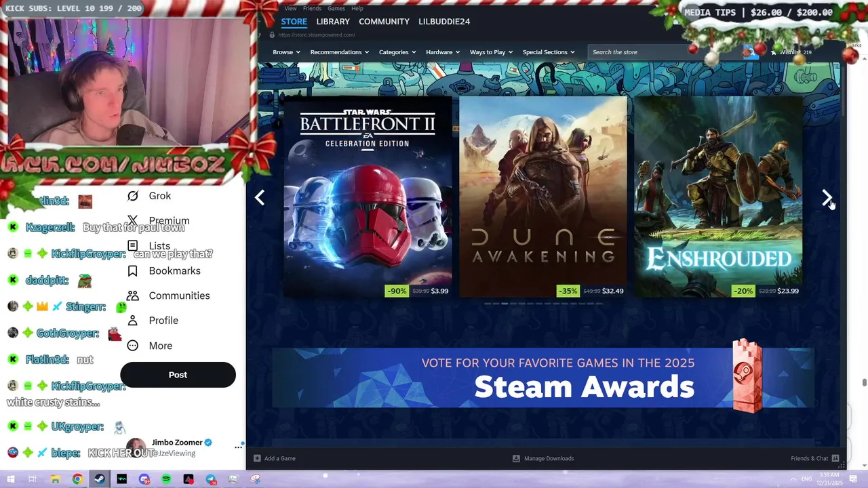Open Task View on the taskbar
This screenshot has height=488, width=868.
click(33, 479)
